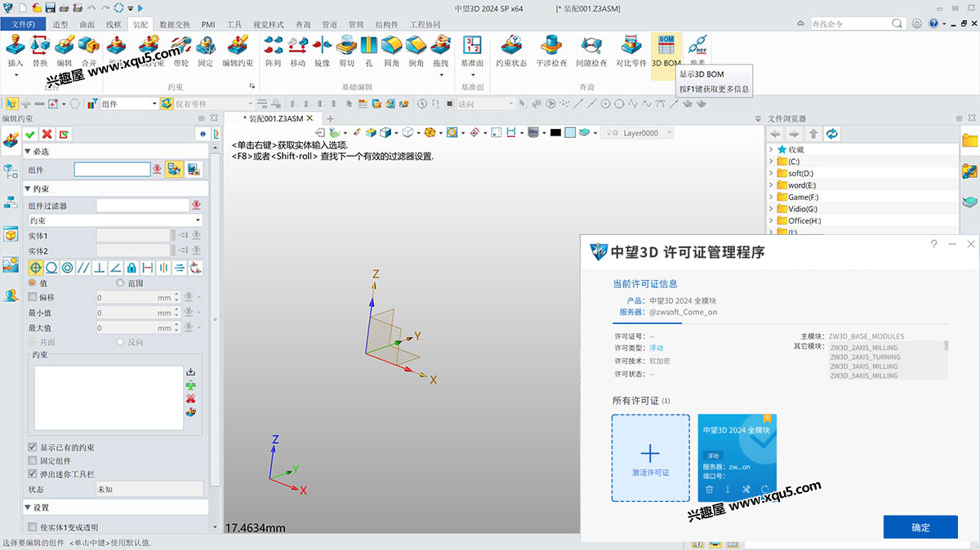This screenshot has height=550, width=980.
Task: Open the PMI ribbon tab
Action: [x=208, y=24]
